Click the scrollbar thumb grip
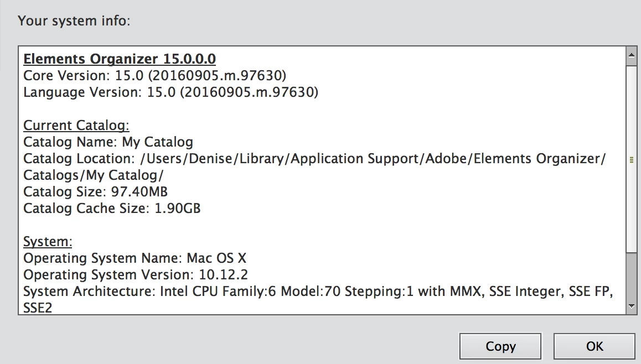641x364 pixels. (x=632, y=160)
